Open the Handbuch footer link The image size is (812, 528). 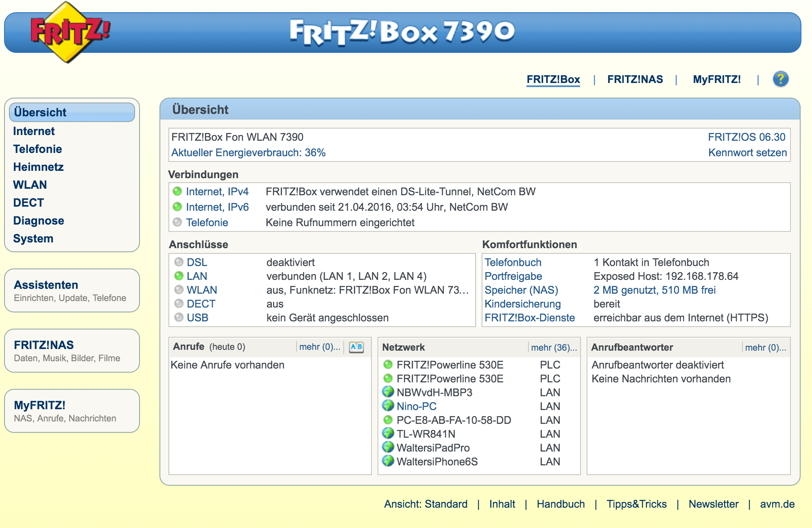(x=561, y=504)
